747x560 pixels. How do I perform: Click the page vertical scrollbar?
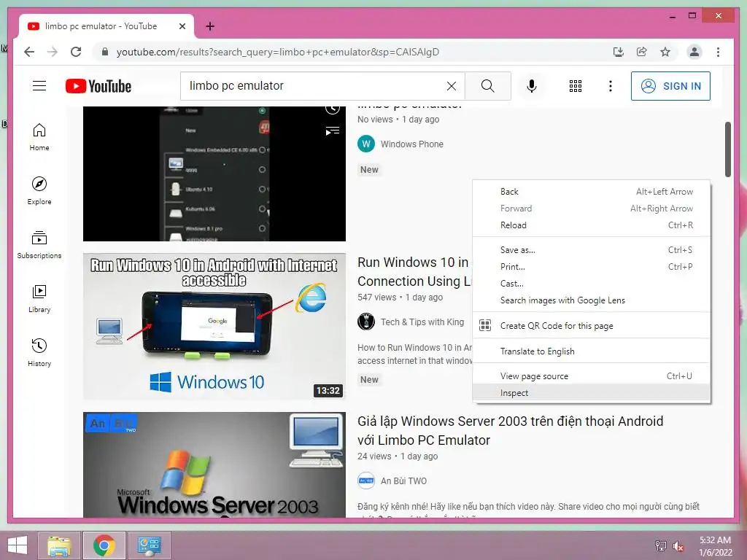click(727, 149)
